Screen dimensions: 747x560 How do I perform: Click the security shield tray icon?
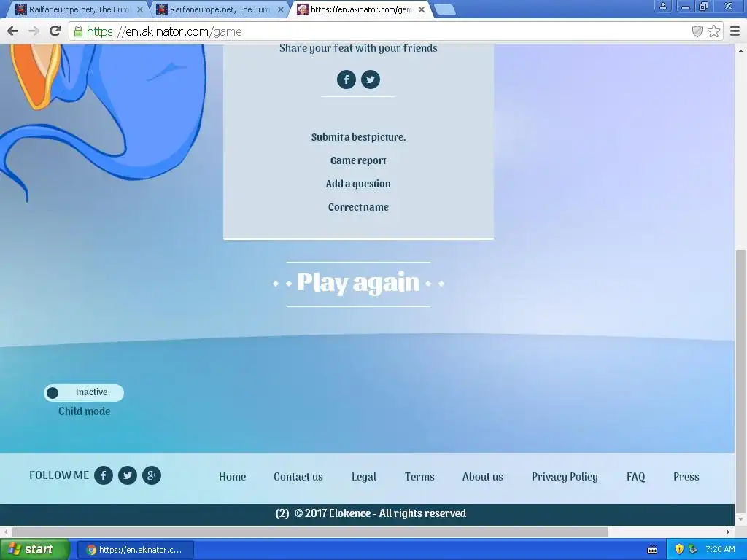tap(679, 550)
